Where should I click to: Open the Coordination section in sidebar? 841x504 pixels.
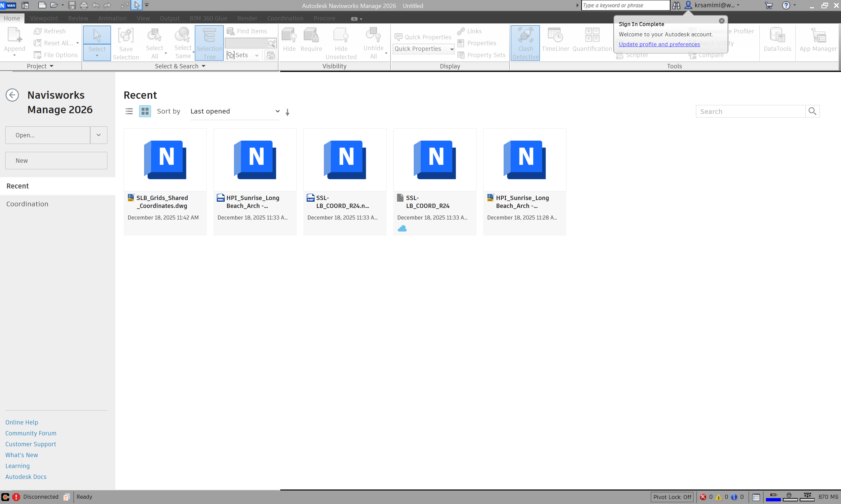tap(27, 204)
